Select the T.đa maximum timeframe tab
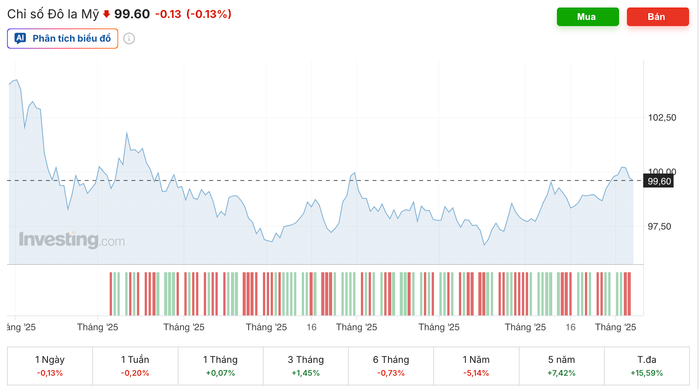This screenshot has width=700, height=389. coord(647,366)
